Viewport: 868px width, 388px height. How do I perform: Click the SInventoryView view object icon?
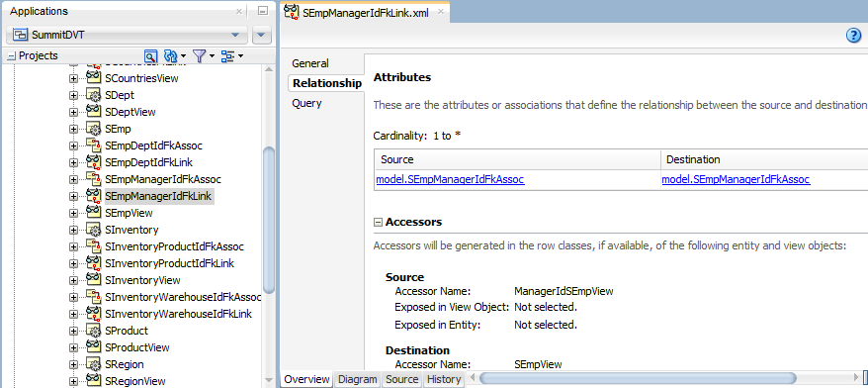93,280
